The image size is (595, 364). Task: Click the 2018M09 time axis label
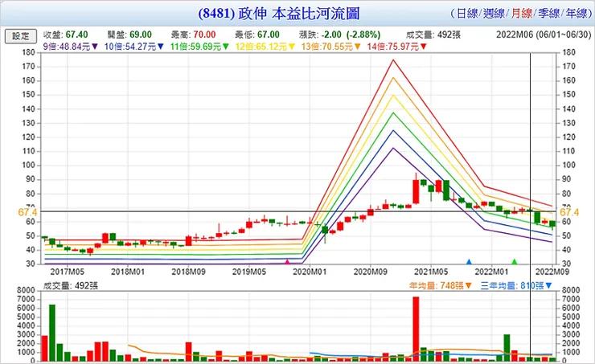pos(189,272)
